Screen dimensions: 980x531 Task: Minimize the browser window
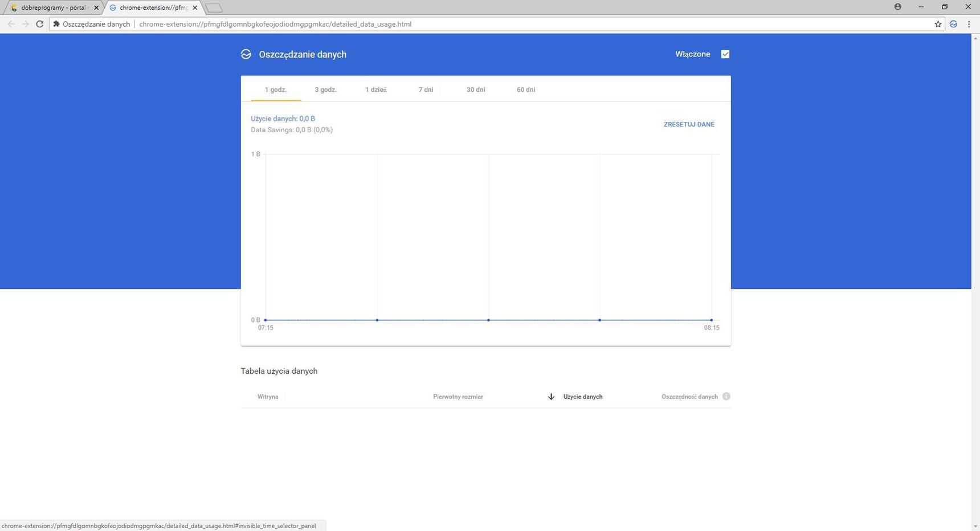tap(921, 7)
